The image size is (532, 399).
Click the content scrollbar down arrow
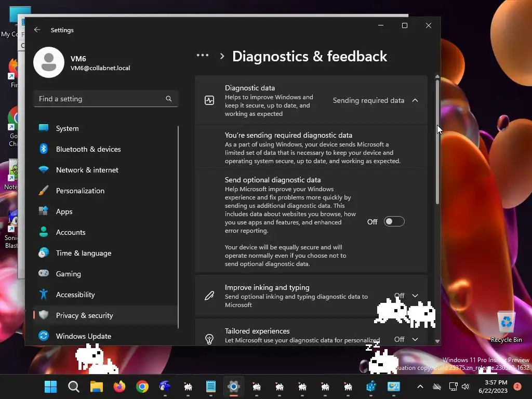(x=437, y=341)
